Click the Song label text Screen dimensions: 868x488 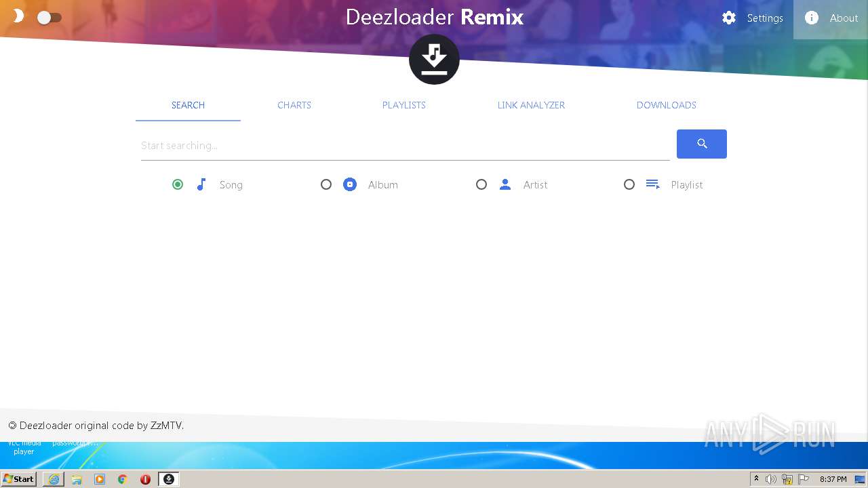[231, 185]
